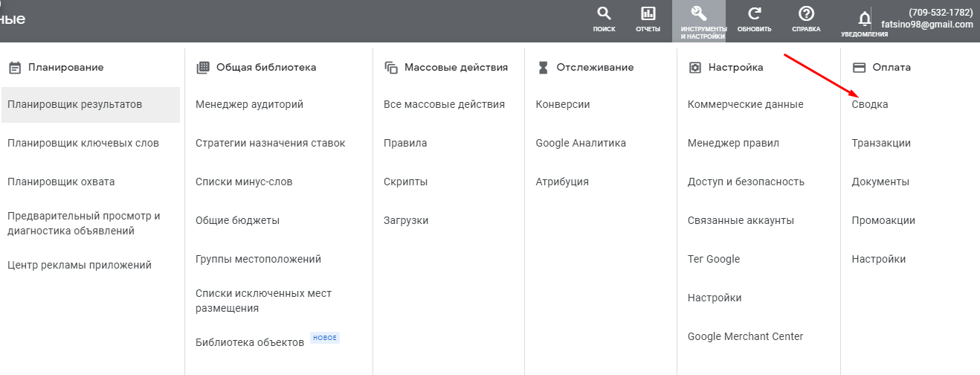The width and height of the screenshot is (980, 375).
Task: Click account email fatsino98@gmail.com
Action: pyautogui.click(x=926, y=25)
